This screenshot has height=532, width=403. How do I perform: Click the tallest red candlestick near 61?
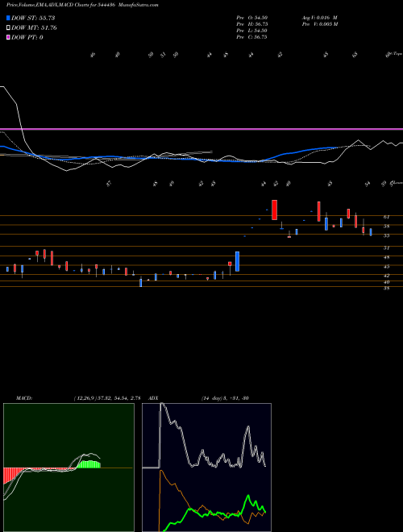[x=274, y=210]
